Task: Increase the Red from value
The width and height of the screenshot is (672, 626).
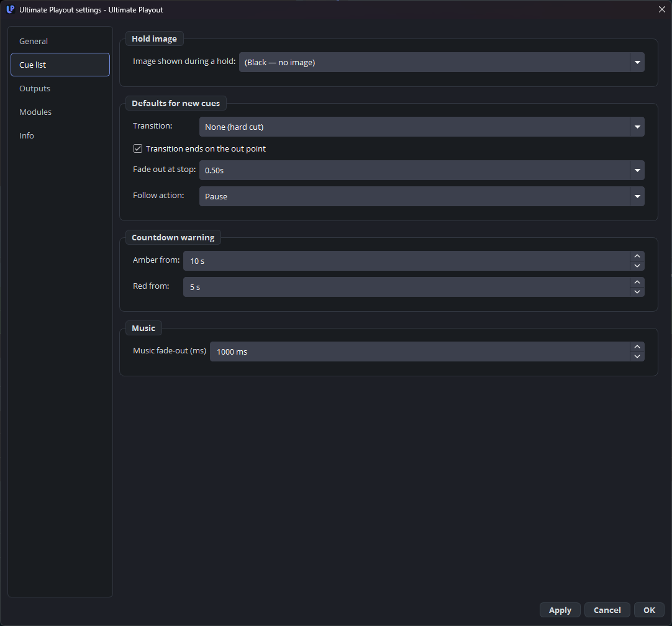Action: click(637, 282)
